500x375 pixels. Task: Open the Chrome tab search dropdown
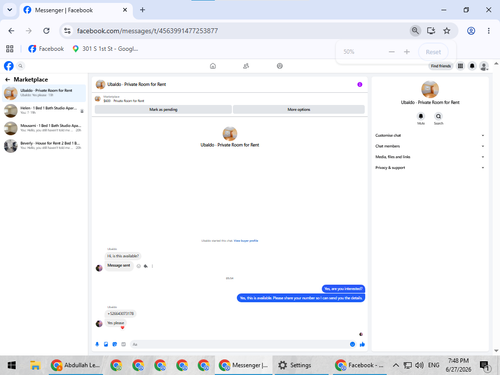10,10
